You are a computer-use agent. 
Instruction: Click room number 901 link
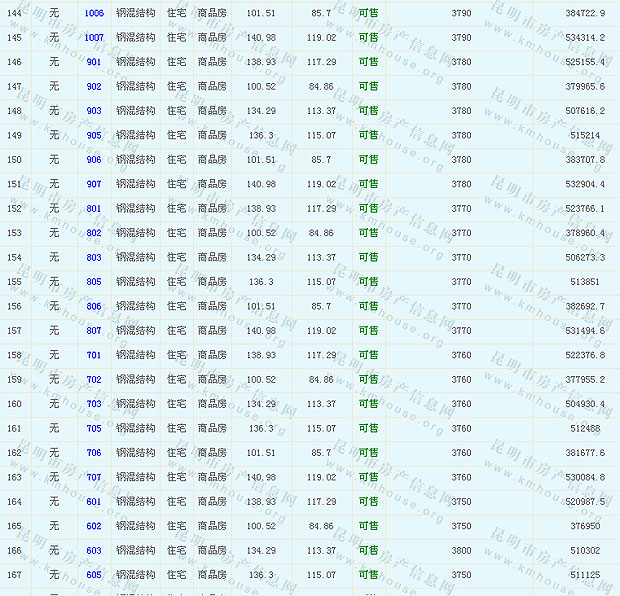coord(94,62)
